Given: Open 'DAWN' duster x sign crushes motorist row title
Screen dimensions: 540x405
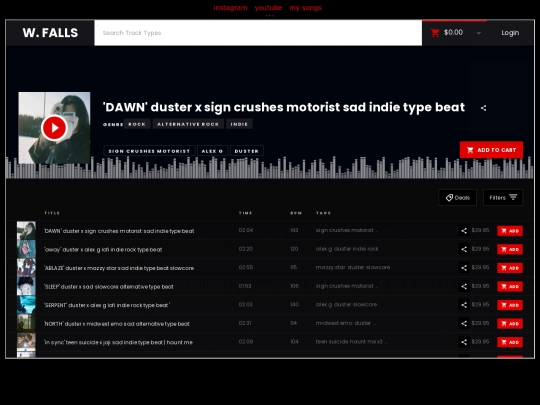Looking at the screenshot, I should pyautogui.click(x=119, y=231).
